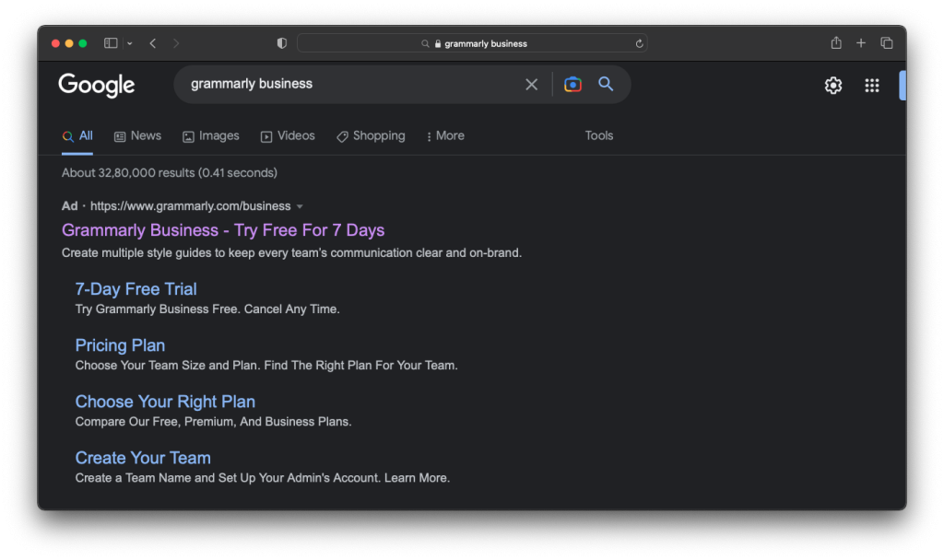This screenshot has height=560, width=944.
Task: Click inside the Google search input field
Action: tap(350, 84)
